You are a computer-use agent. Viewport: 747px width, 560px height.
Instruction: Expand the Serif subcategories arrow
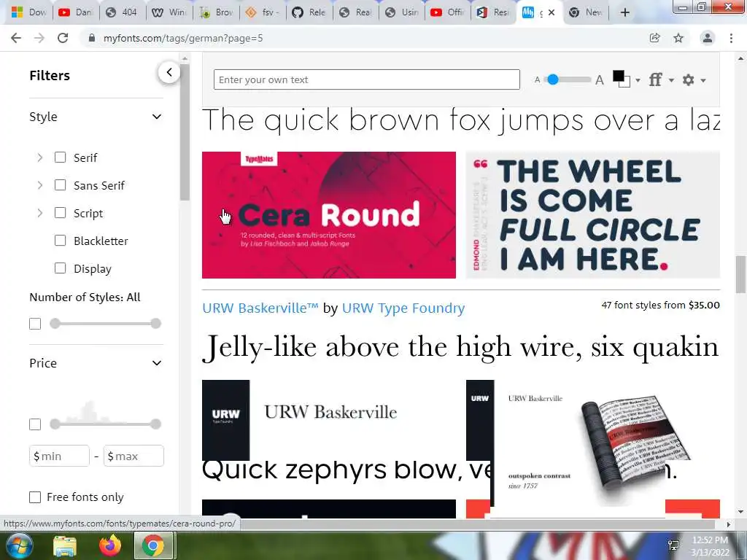(39, 157)
